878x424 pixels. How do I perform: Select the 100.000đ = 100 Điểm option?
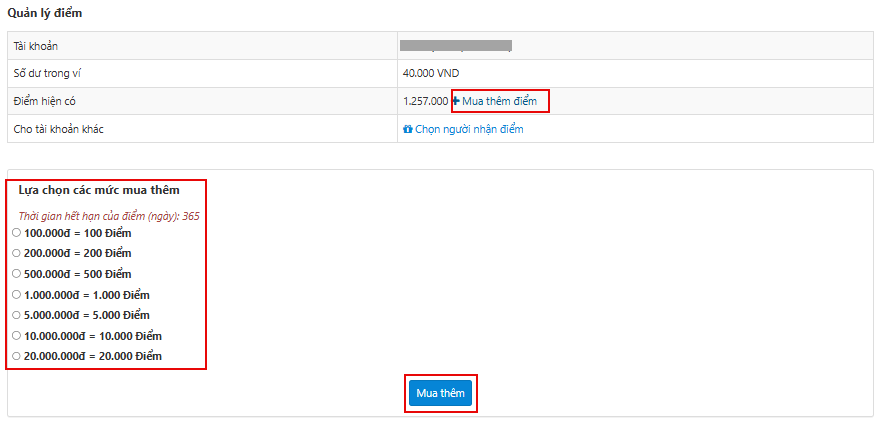pos(16,232)
